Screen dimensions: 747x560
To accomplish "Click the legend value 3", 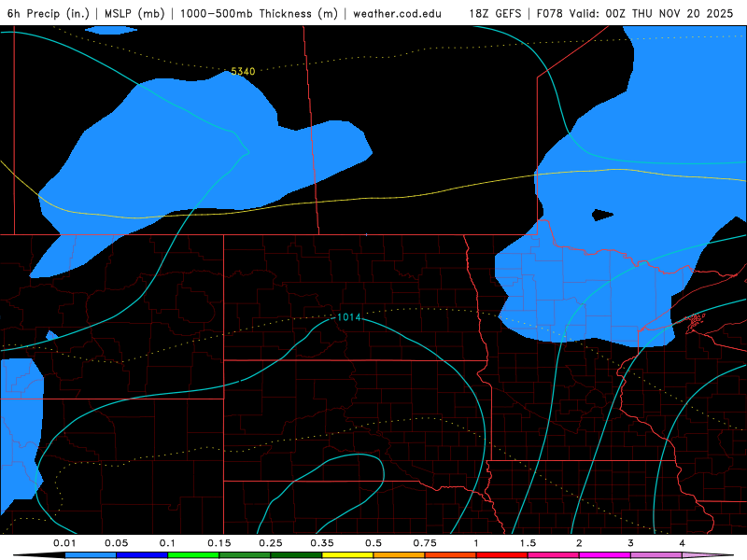I will [631, 543].
